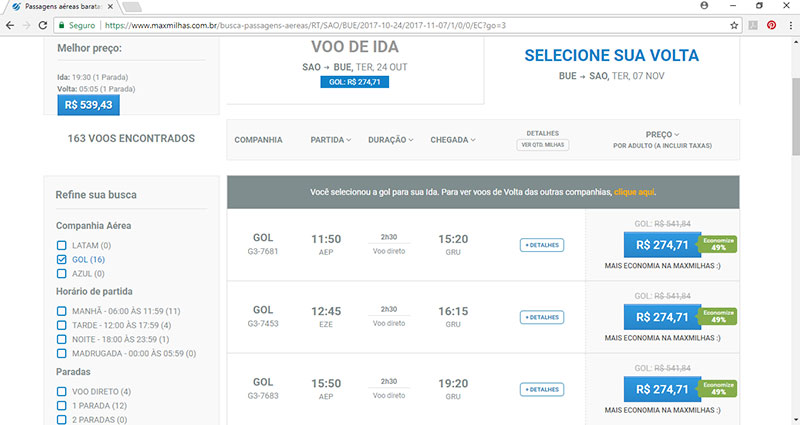
Task: Check the VOO DIRETO (4) filter
Action: (62, 392)
